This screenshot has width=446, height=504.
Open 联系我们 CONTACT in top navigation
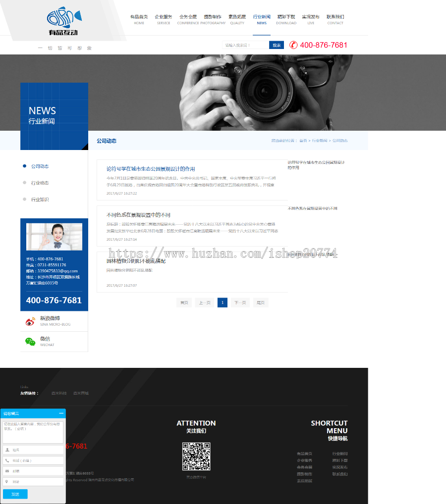(335, 19)
